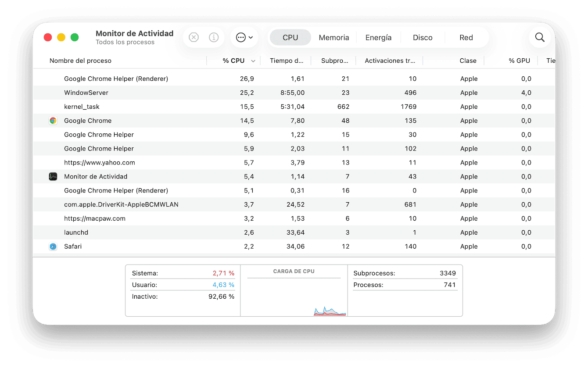Click the Subprocesos column header

point(334,61)
